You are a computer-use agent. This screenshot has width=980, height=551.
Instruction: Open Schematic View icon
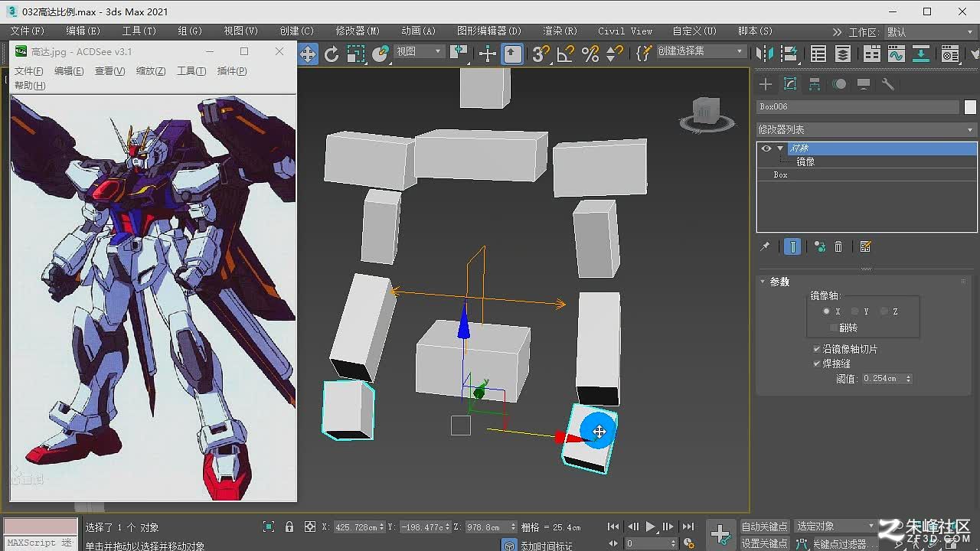point(921,54)
